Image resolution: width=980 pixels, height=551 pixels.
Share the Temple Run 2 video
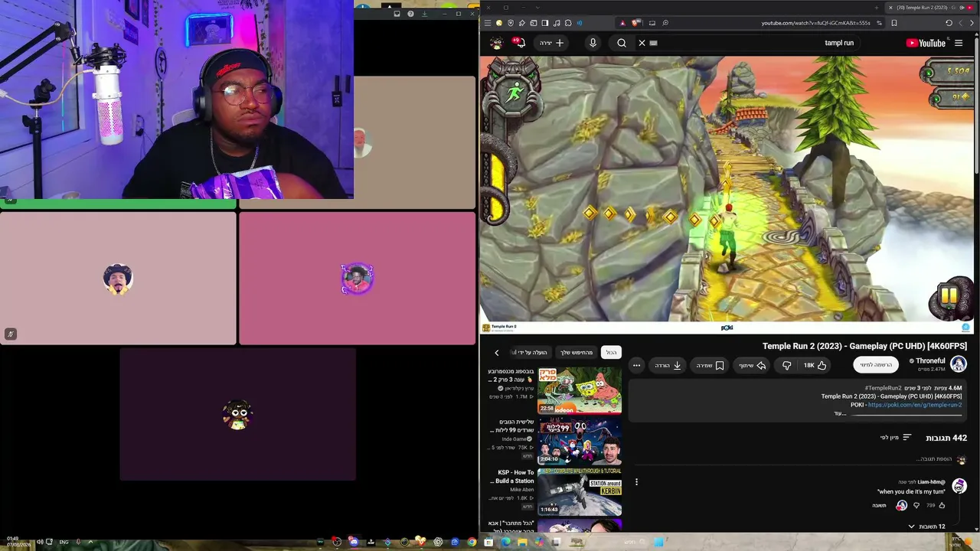[753, 365]
